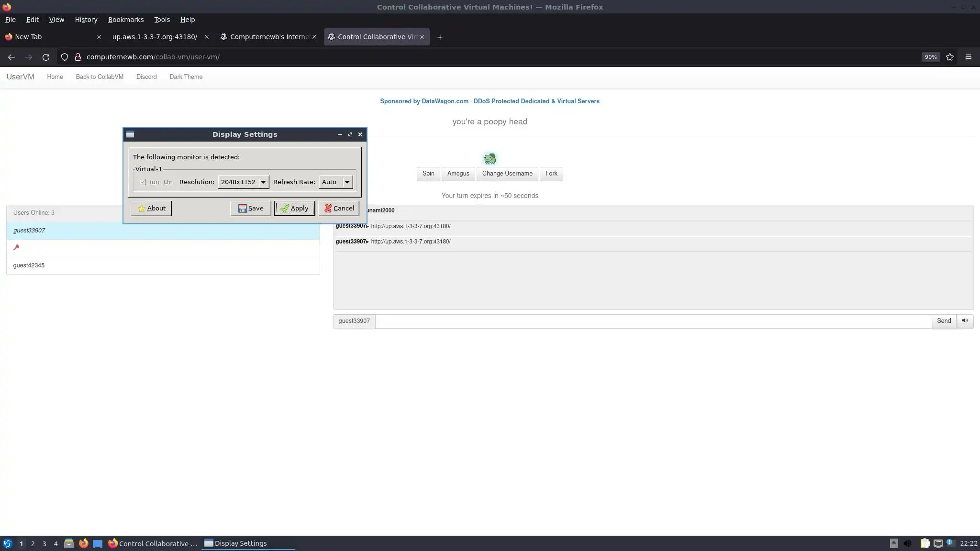This screenshot has width=980, height=551.
Task: Switch to virtual desktop 3 in the pager
Action: pos(45,543)
